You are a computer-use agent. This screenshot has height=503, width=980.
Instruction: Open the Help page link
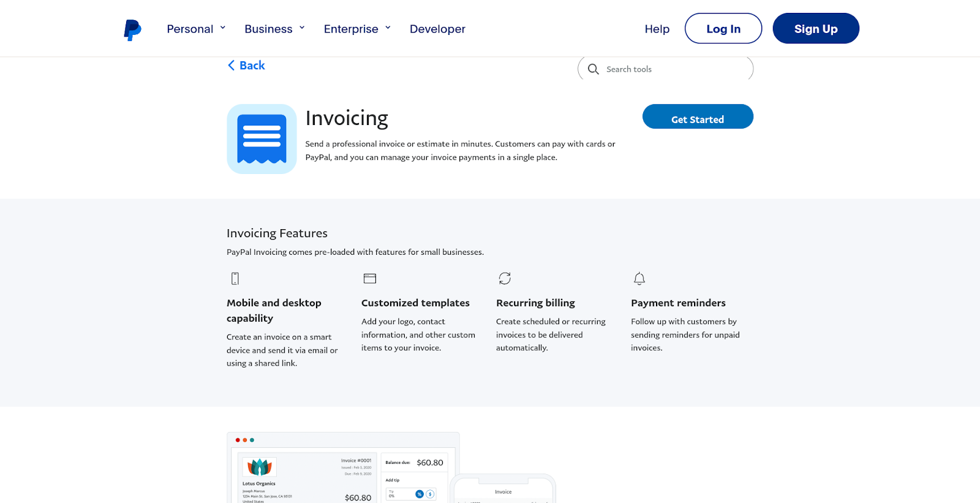pos(657,29)
